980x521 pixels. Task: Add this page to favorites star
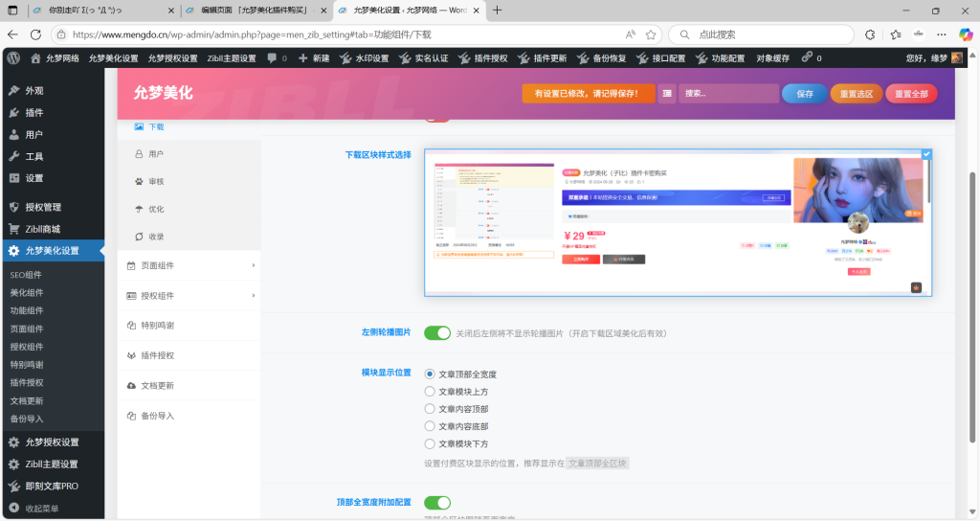pyautogui.click(x=651, y=35)
